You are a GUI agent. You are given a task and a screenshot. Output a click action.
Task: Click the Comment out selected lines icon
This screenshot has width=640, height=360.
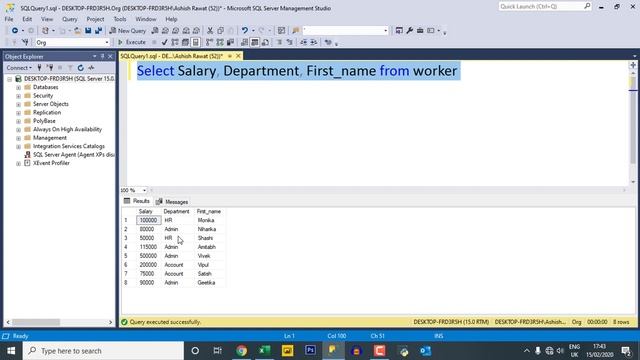279,42
